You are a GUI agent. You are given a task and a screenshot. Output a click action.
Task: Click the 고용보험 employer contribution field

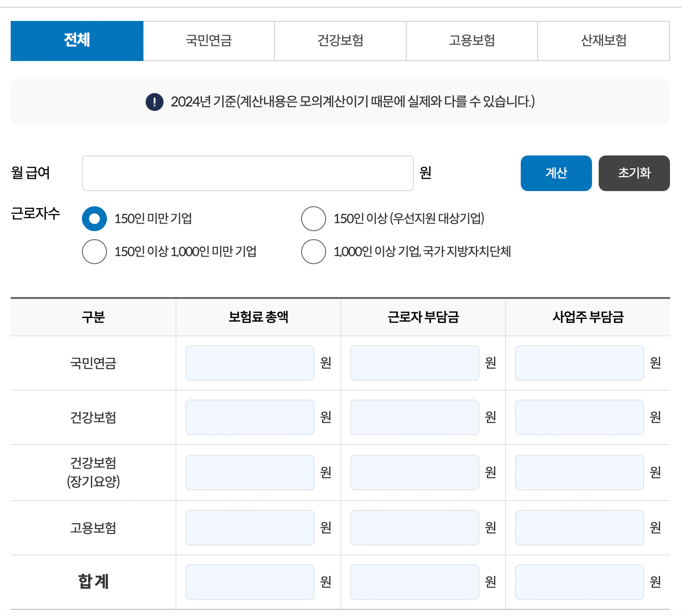579,527
